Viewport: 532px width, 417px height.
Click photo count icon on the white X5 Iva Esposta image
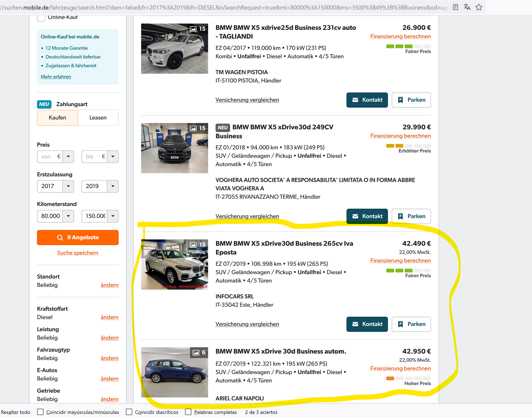(193, 245)
